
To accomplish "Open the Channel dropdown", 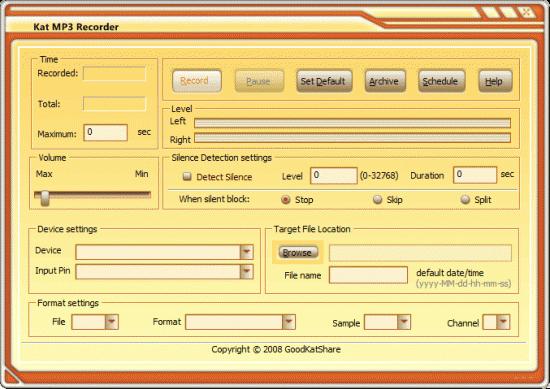I will [x=503, y=322].
